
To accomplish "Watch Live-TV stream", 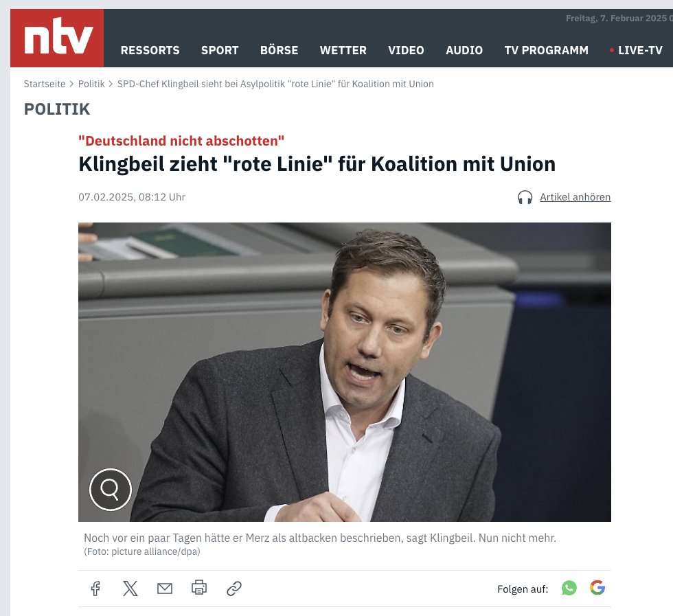I will (636, 50).
